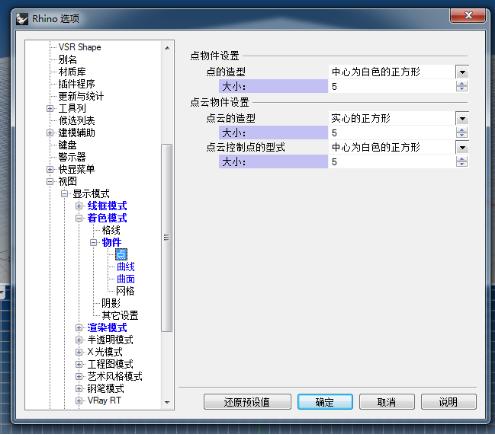Expand the 钢笔模式 tree node
Screen dimensions: 495x435
pos(79,388)
